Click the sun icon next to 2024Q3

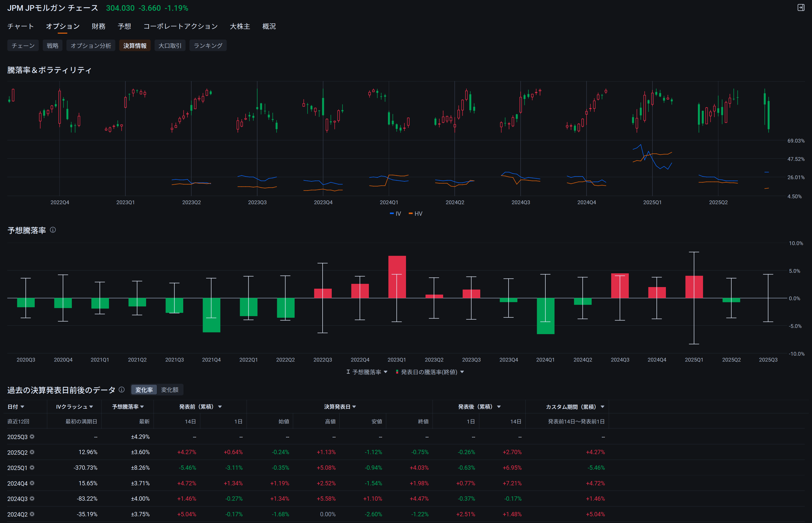click(32, 499)
